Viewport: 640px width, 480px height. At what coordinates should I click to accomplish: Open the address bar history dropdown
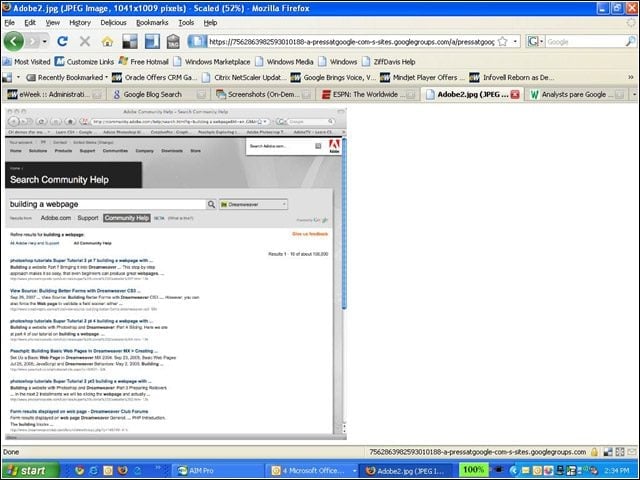coord(515,42)
